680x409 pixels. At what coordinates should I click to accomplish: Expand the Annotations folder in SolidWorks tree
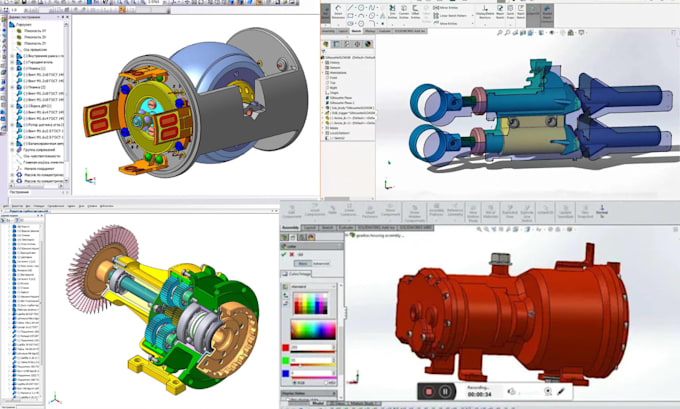pyautogui.click(x=322, y=72)
